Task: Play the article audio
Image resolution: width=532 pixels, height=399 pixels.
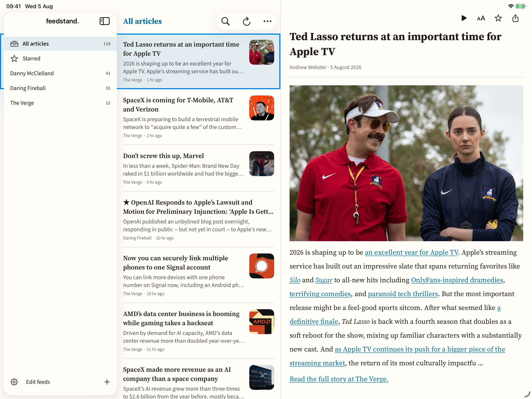Action: pyautogui.click(x=464, y=18)
